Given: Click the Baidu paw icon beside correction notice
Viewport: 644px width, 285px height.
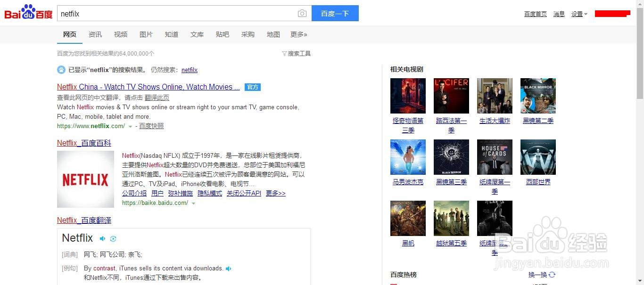Looking at the screenshot, I should click(61, 70).
